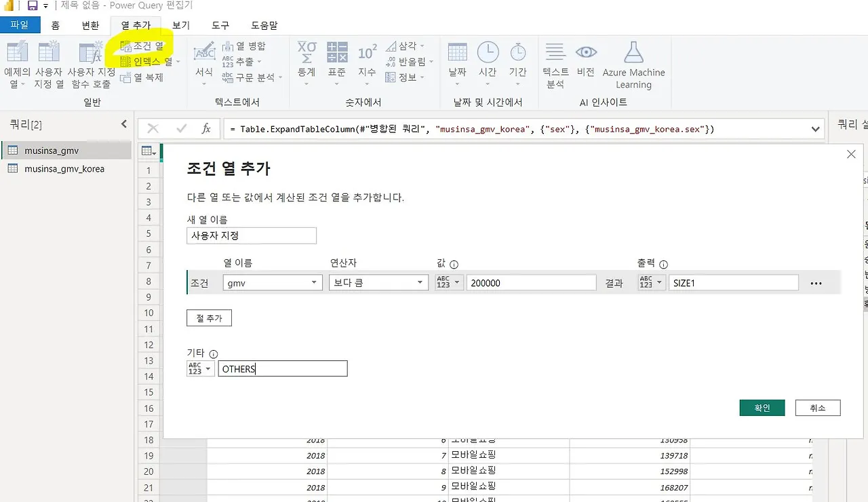This screenshot has width=868, height=502.
Task: Click the Vision (비전) eye icon
Action: [x=586, y=52]
